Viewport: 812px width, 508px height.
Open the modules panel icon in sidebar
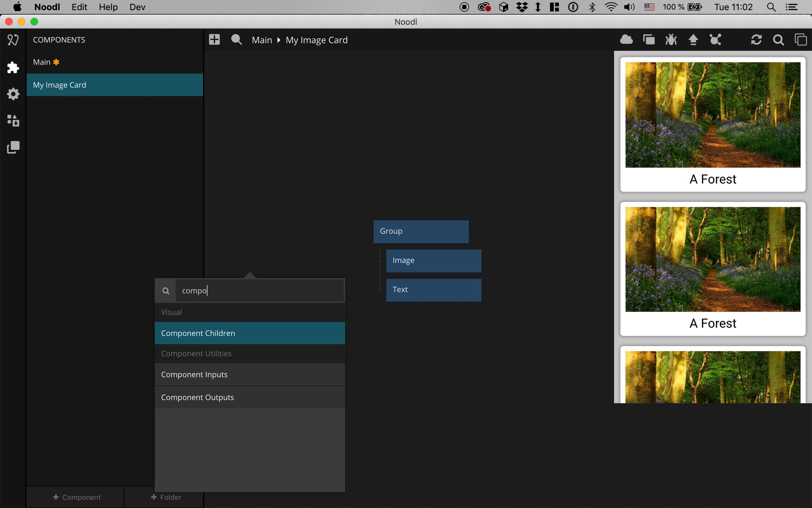click(x=13, y=121)
